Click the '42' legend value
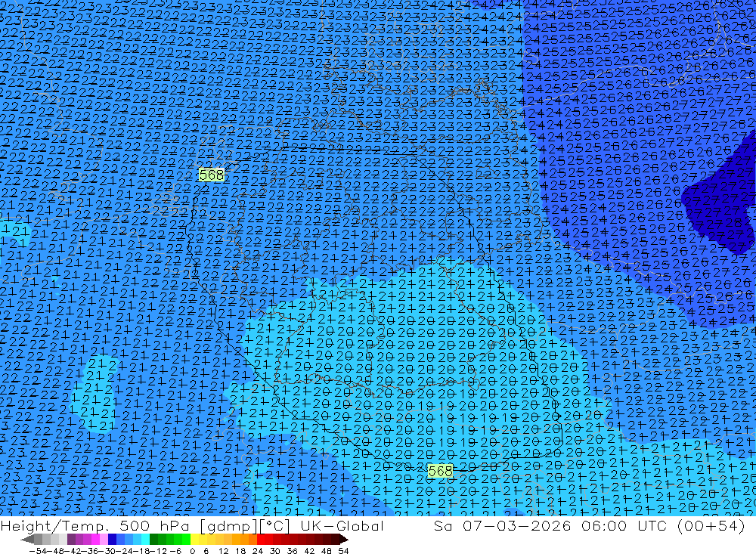This screenshot has height=554, width=756. point(309,551)
